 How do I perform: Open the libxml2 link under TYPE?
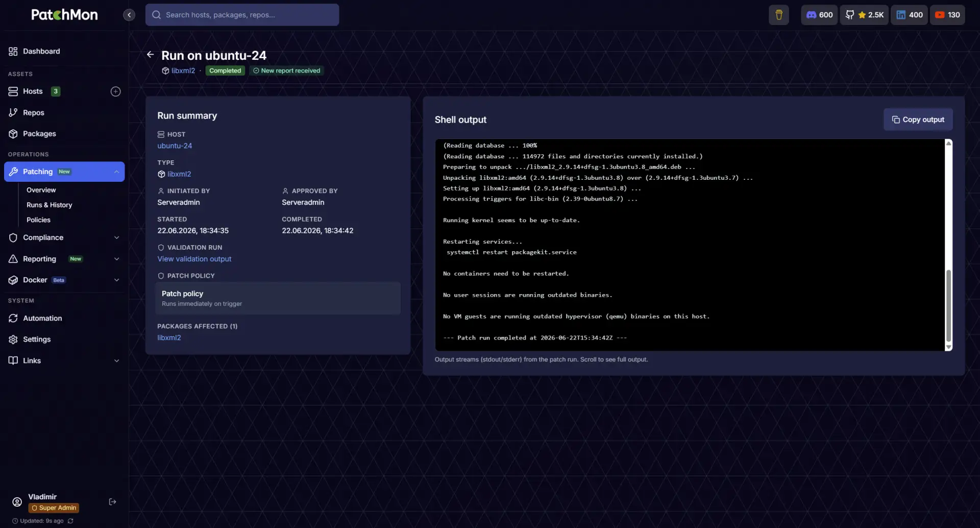(179, 174)
